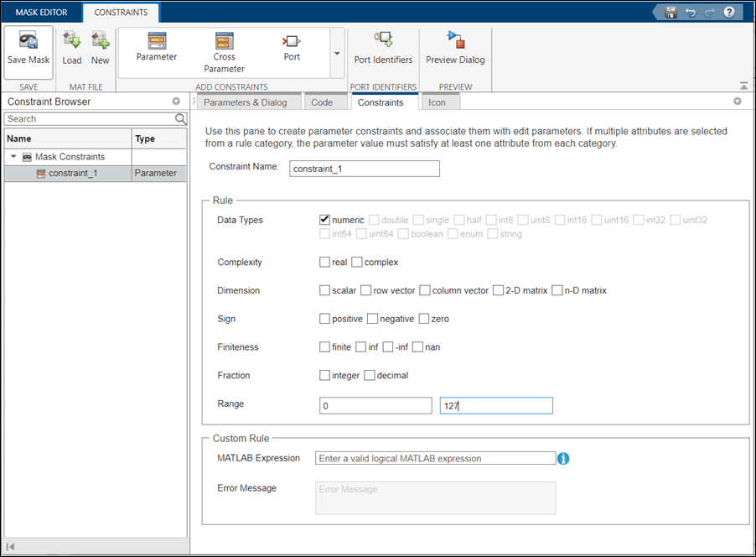Click the Parameter type cell for constraint_1
Image resolution: width=756 pixels, height=557 pixels.
click(x=159, y=174)
